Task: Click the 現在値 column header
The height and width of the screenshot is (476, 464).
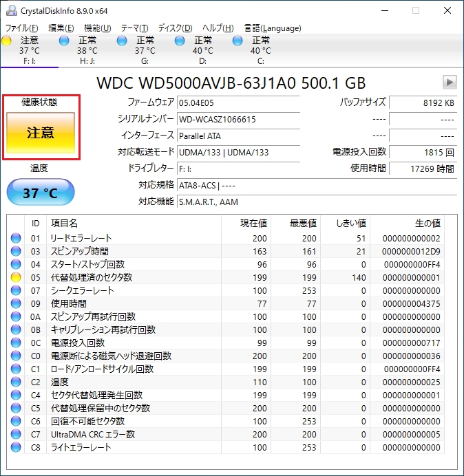Action: point(246,223)
